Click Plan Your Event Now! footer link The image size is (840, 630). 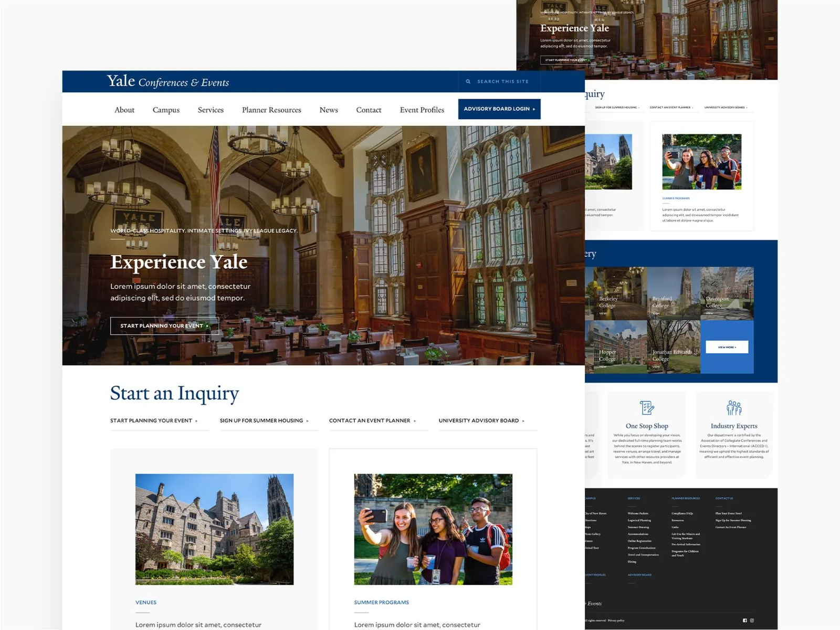[x=729, y=513]
